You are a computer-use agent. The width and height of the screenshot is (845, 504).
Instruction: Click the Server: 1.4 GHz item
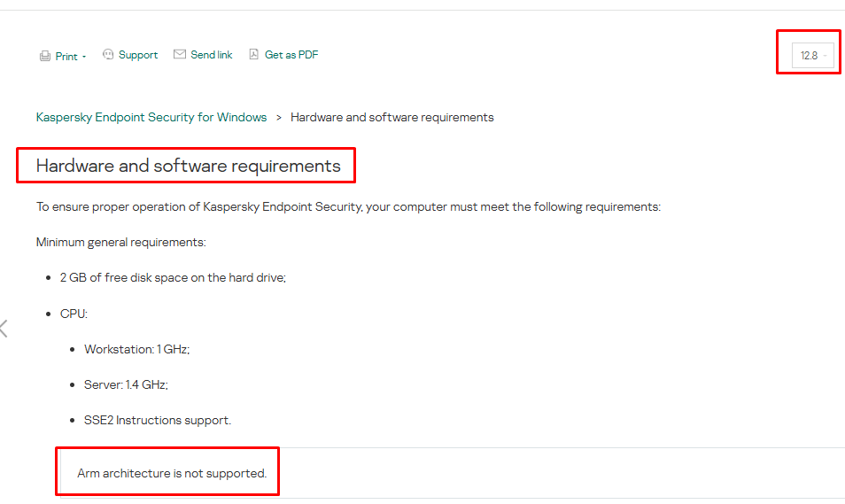click(126, 384)
